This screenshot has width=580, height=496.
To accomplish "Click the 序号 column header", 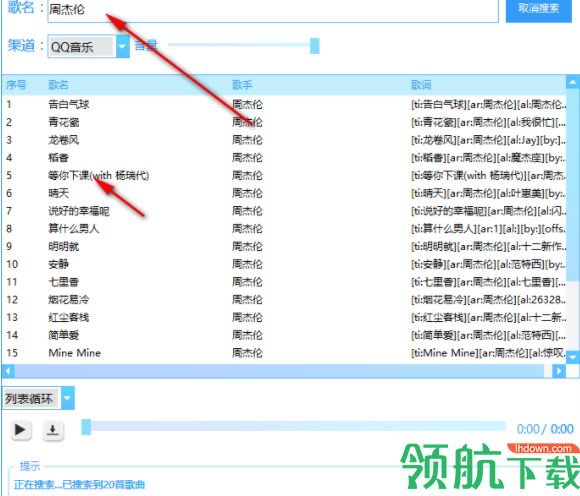I will (16, 85).
